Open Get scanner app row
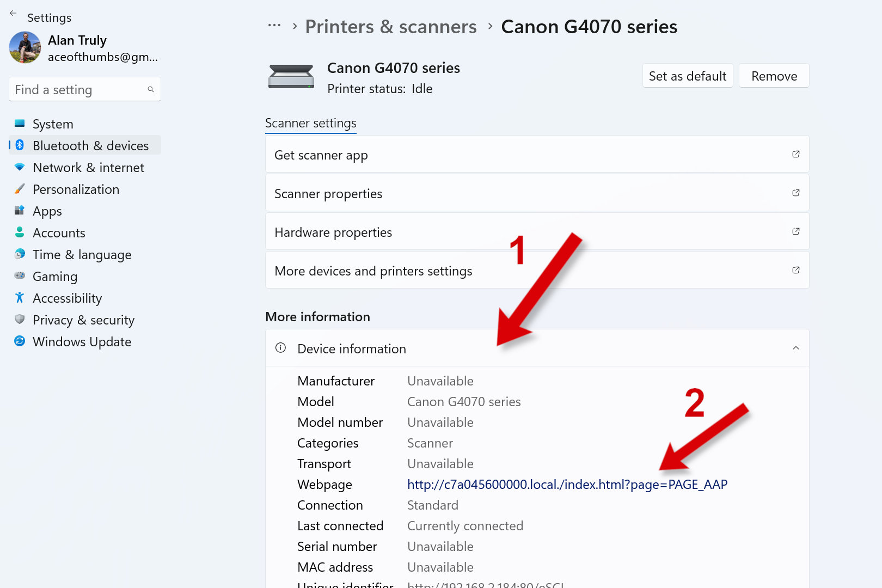Screen dimensions: 882x588 537,155
